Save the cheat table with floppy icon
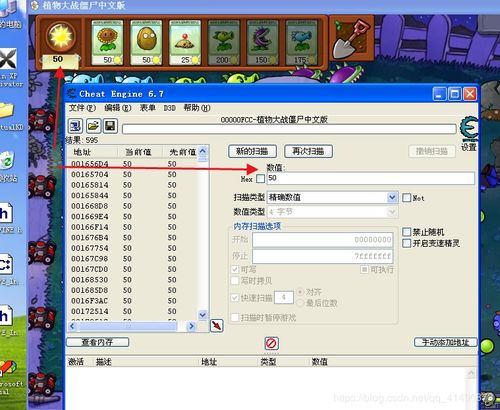 (110, 126)
